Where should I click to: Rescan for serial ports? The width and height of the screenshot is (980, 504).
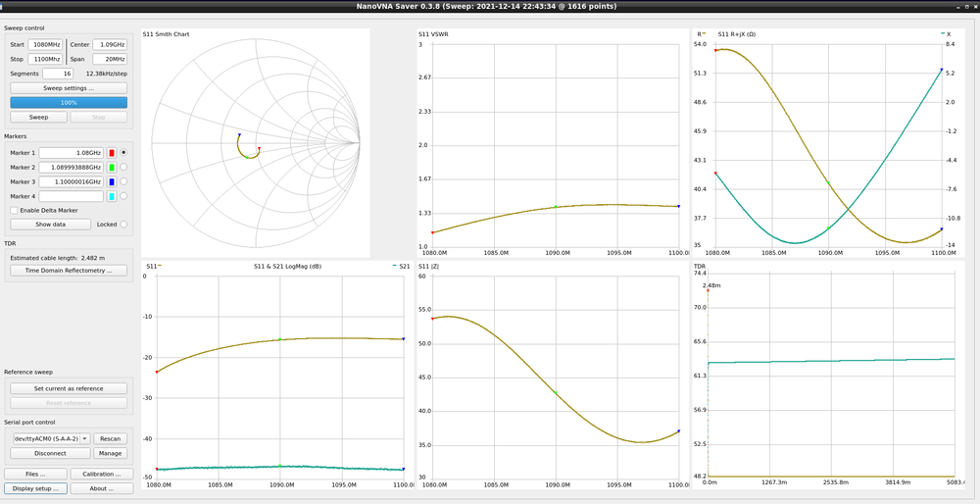tap(112, 438)
